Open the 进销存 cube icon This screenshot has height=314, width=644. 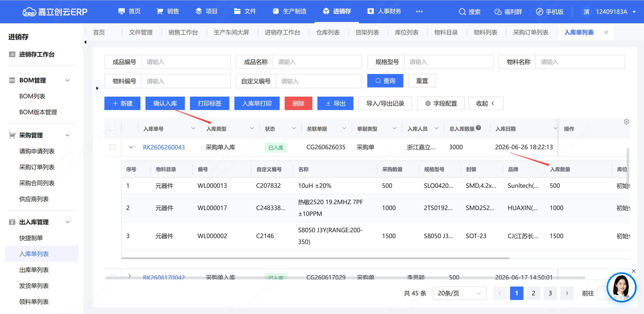pyautogui.click(x=326, y=11)
